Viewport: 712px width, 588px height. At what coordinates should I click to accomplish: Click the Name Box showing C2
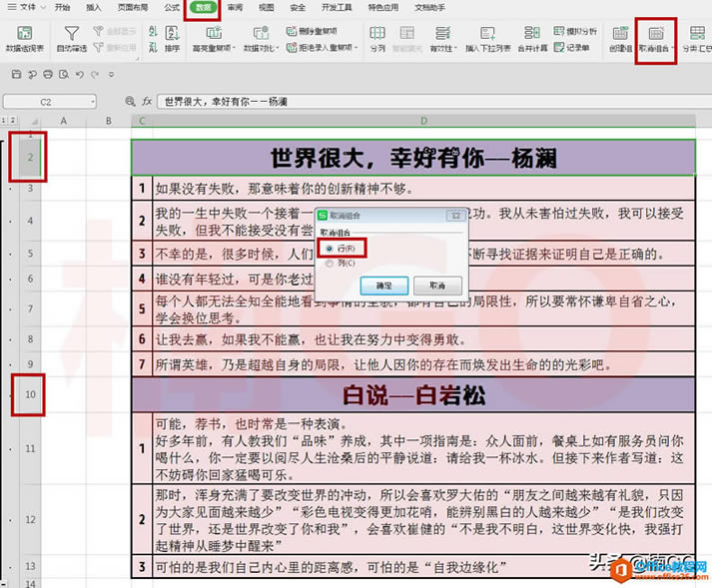[45, 102]
